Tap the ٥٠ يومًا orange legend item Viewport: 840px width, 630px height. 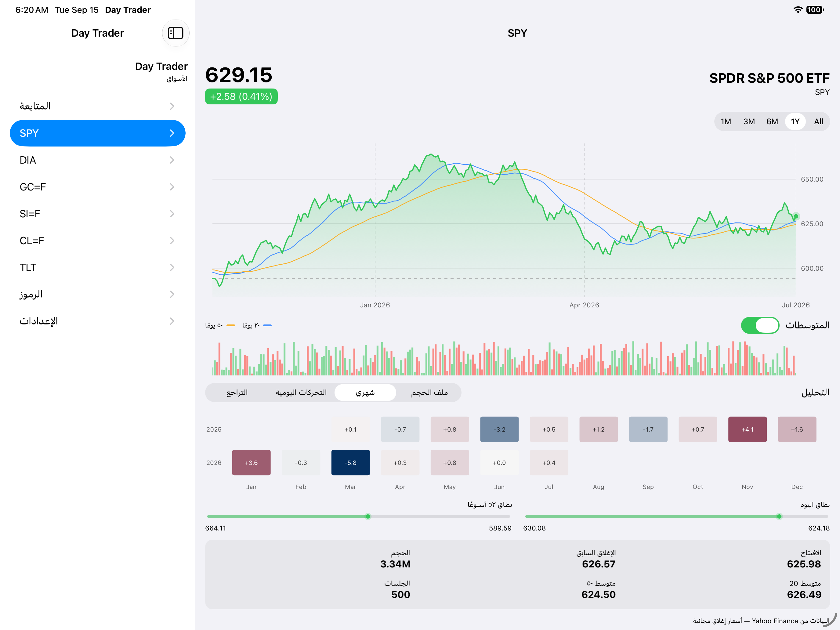[220, 325]
